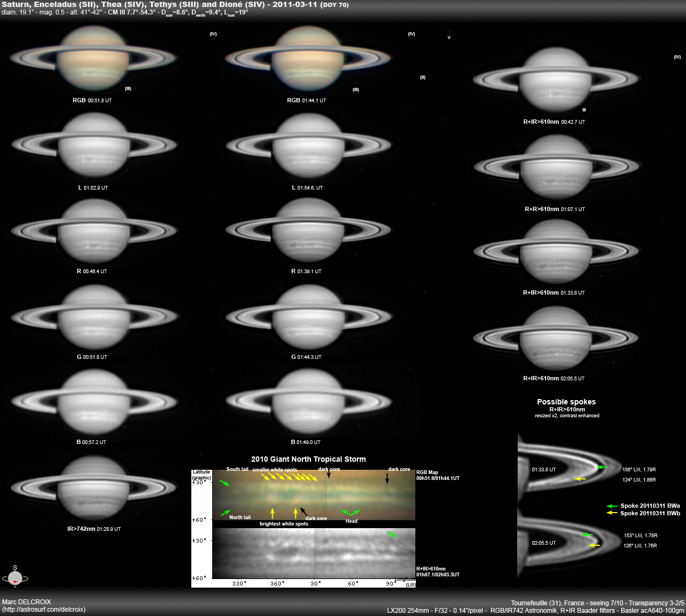
Task: Click the grayscale R+IR>610nm storm map
Action: (314, 553)
